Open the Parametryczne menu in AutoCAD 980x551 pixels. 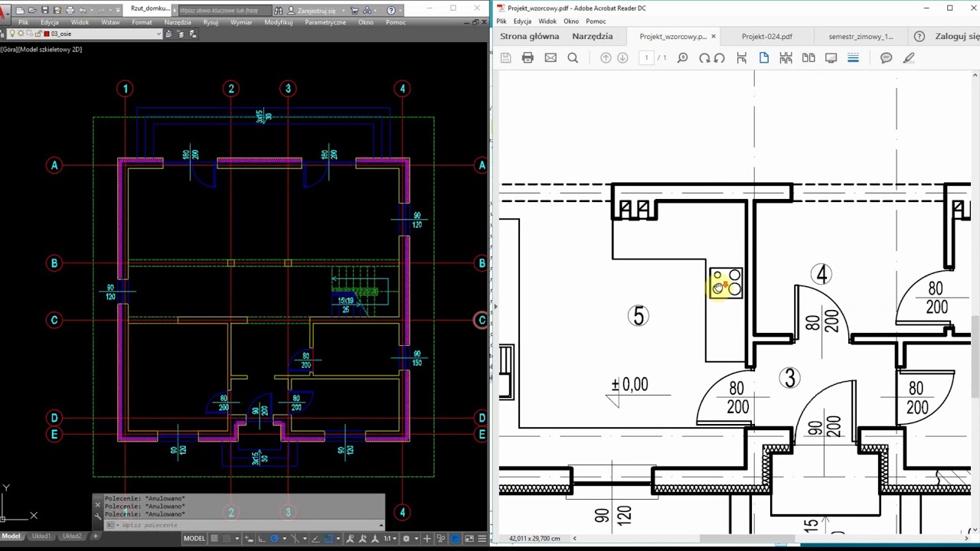pos(325,22)
